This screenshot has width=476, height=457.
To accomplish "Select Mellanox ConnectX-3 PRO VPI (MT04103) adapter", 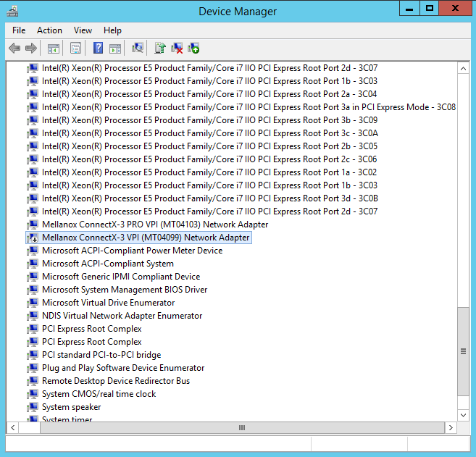I will tap(154, 225).
